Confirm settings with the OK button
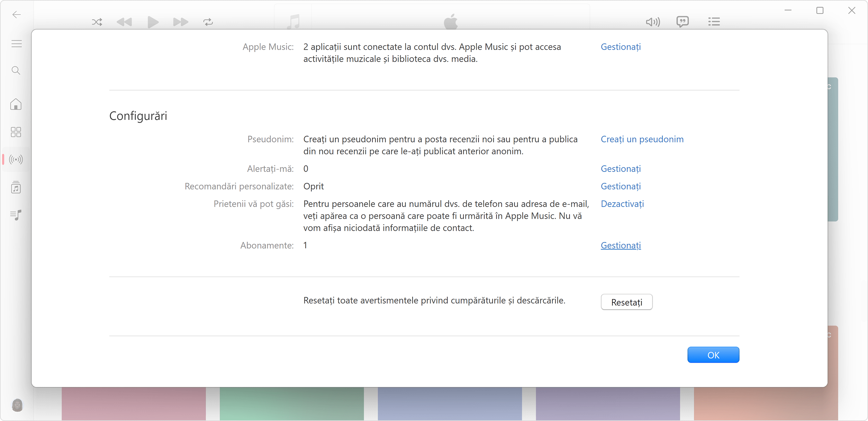Viewport: 868px width, 421px height. coord(713,355)
